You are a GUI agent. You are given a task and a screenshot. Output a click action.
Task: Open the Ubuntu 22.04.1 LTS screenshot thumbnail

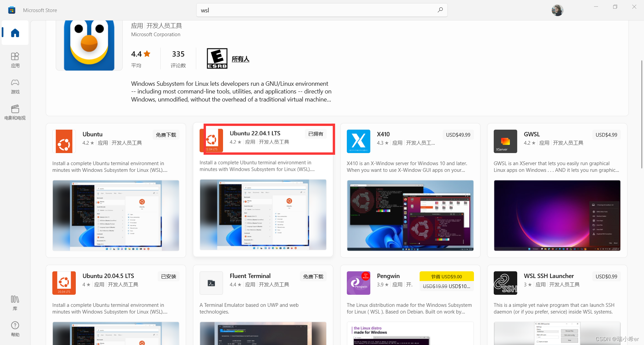click(263, 215)
